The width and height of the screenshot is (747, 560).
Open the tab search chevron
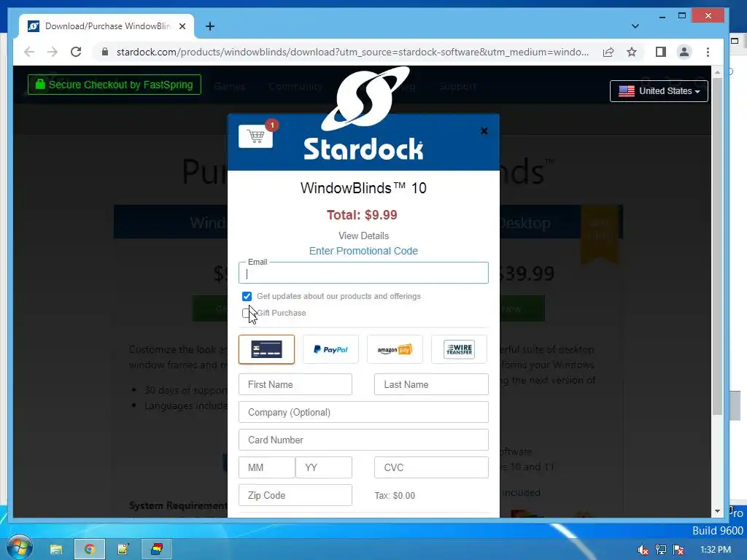tap(635, 26)
